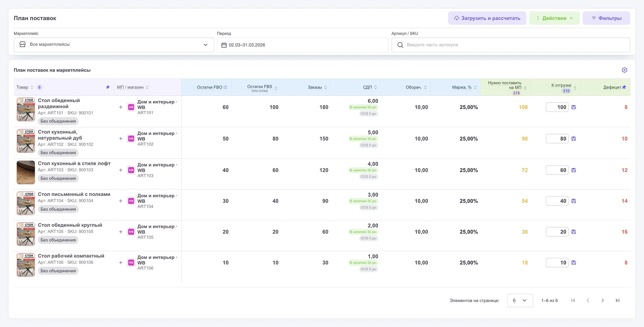Viewport: 644px width, 327px height.
Task: Go to last page of table
Action: pos(617,300)
